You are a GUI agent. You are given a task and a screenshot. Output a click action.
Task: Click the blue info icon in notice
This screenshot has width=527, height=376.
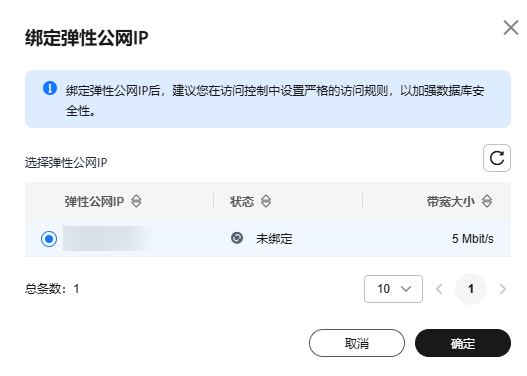(x=50, y=88)
